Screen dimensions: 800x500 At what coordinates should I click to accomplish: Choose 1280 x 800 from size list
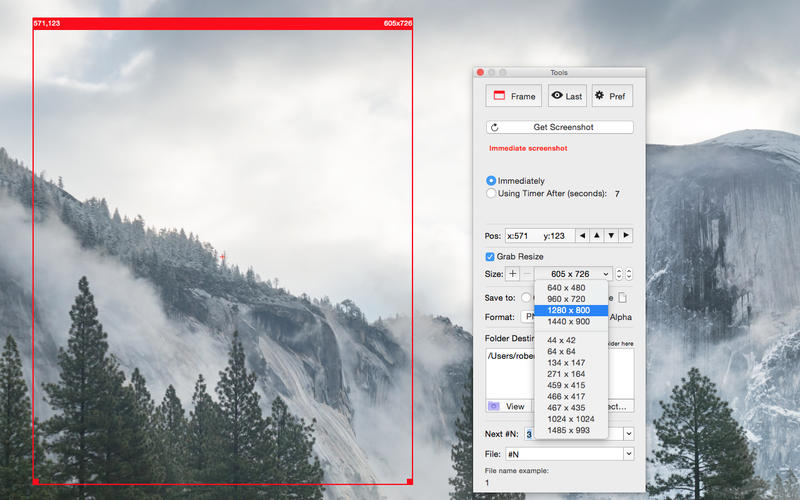pos(568,310)
